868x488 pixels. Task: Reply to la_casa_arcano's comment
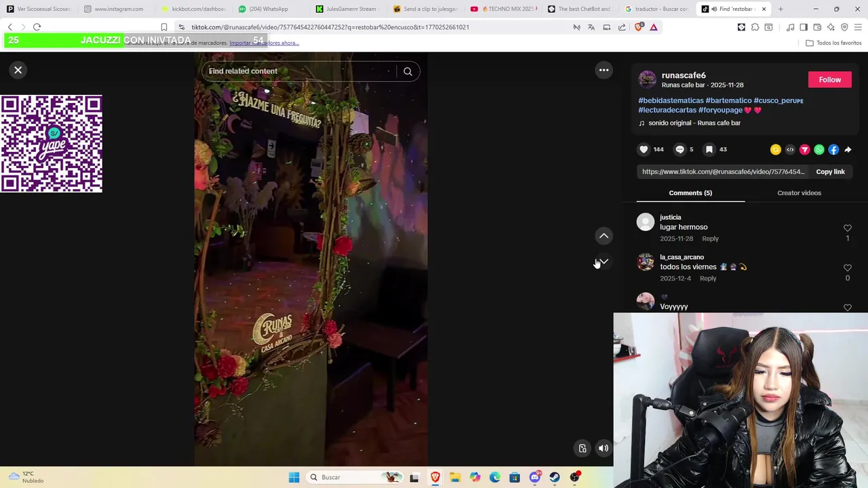point(708,279)
